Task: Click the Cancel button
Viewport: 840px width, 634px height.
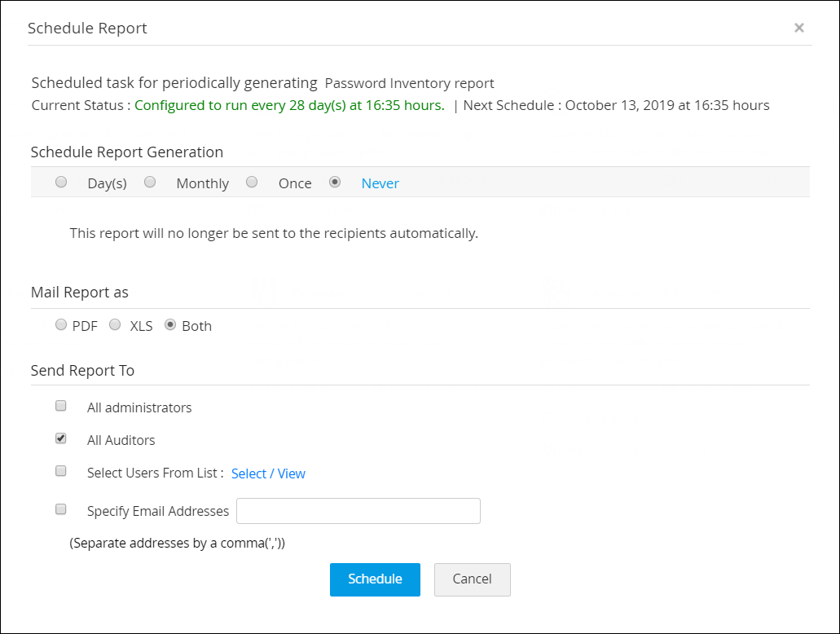Action: 472,579
